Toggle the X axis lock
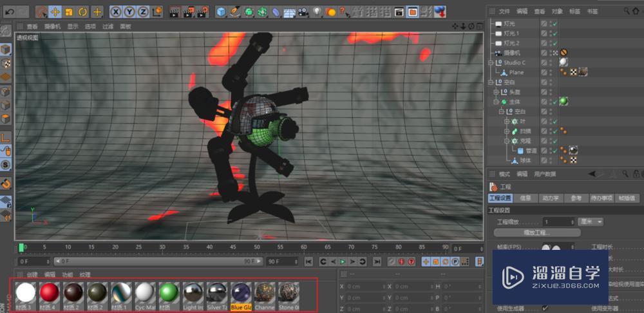Screen dimensions: 644x313 116,12
